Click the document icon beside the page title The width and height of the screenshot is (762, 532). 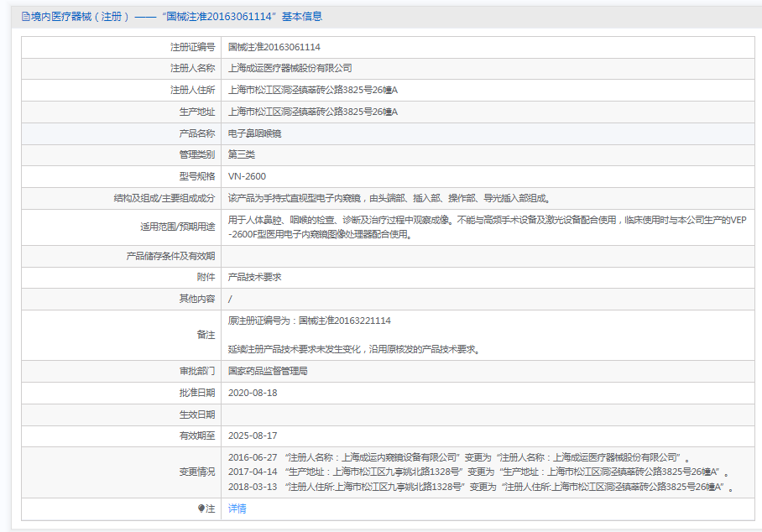click(x=26, y=17)
